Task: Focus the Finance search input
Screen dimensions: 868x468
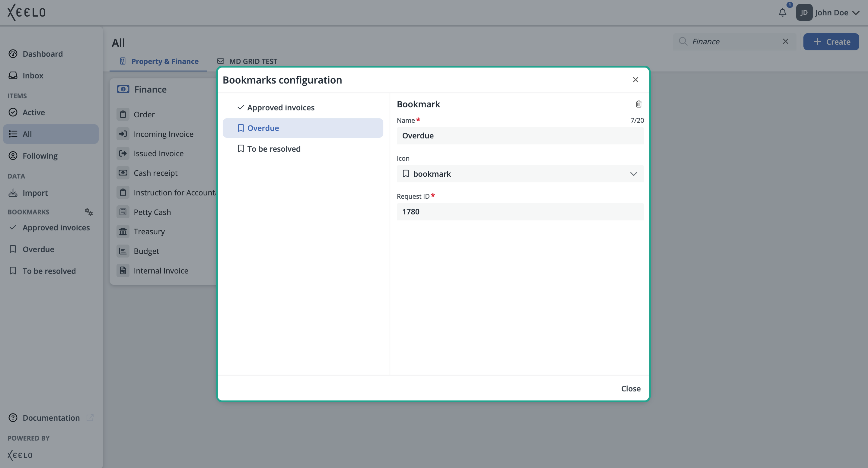Action: (734, 41)
